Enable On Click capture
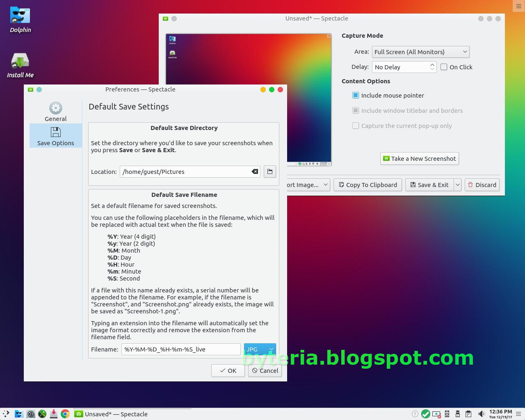This screenshot has width=525, height=420. (443, 67)
